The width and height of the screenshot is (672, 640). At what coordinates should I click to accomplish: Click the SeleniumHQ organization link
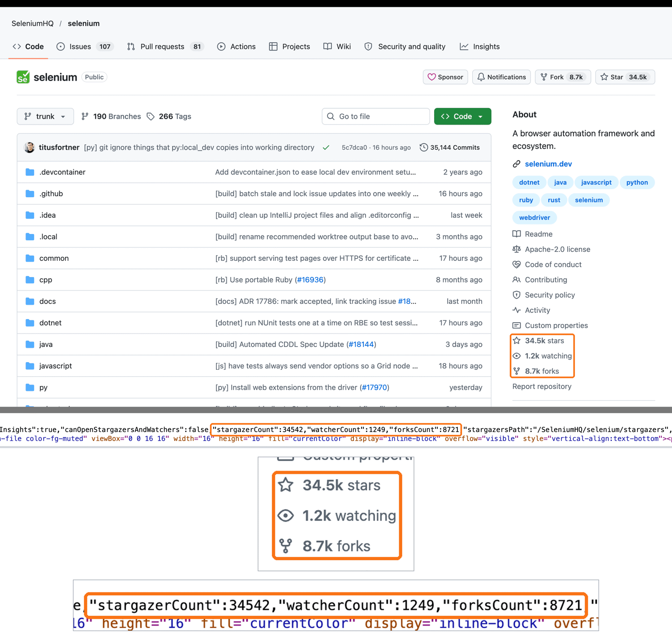[x=33, y=23]
